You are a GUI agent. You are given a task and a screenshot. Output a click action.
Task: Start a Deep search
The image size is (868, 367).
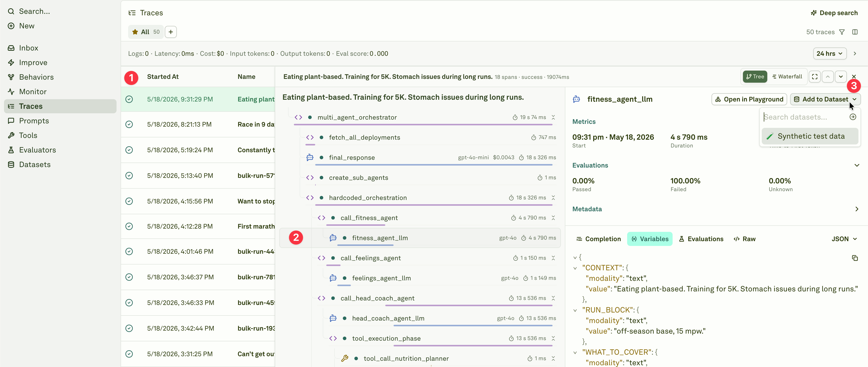click(834, 13)
